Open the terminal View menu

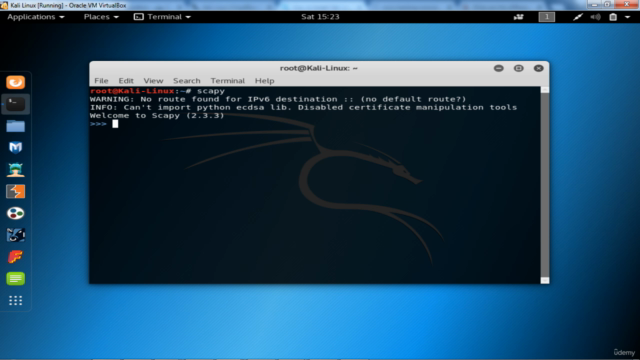(153, 81)
